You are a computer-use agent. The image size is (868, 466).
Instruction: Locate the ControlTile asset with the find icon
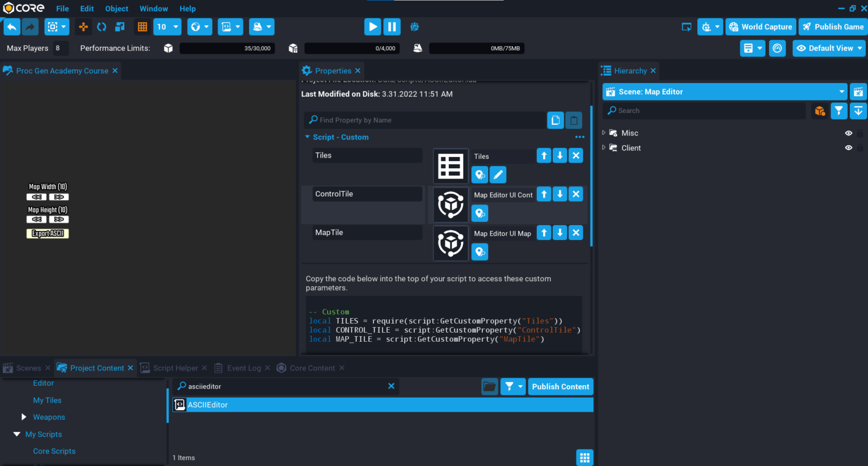coord(480,213)
